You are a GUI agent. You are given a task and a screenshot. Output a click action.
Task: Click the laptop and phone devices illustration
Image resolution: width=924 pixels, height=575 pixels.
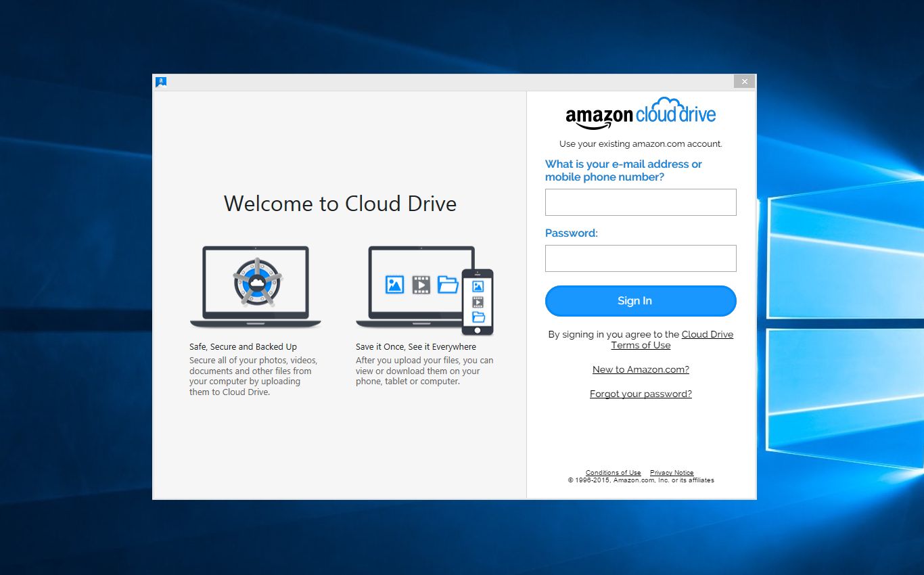tap(425, 291)
